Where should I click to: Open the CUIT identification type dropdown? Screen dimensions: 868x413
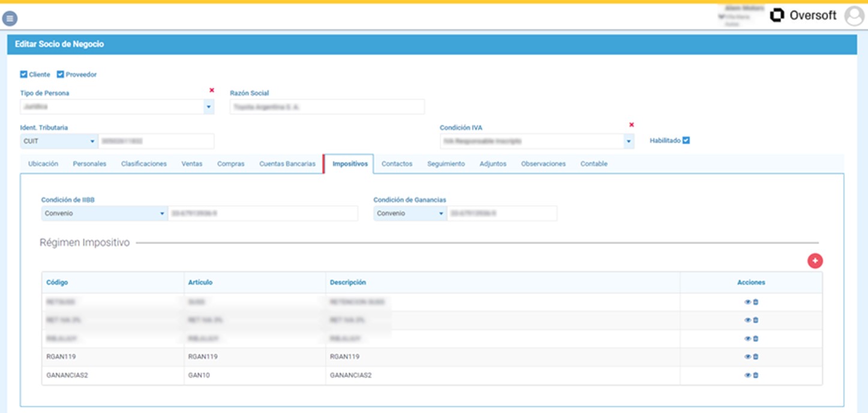click(59, 141)
